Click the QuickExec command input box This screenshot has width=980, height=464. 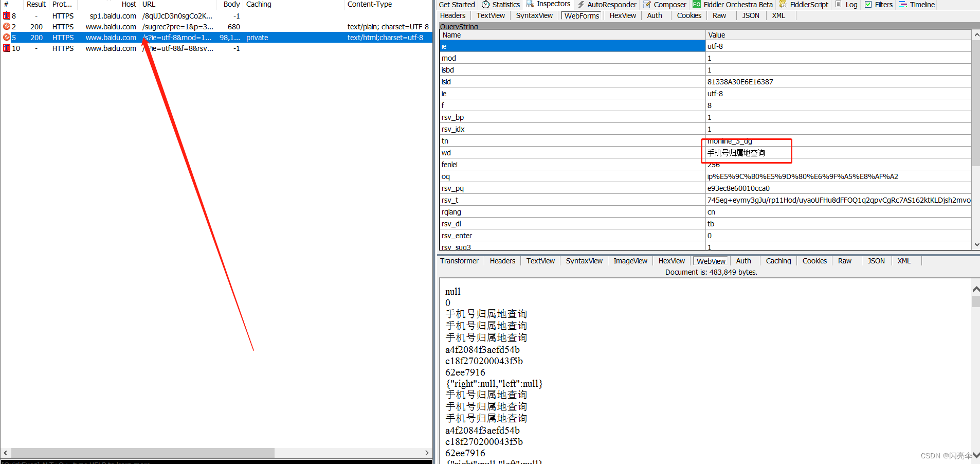pos(216,462)
